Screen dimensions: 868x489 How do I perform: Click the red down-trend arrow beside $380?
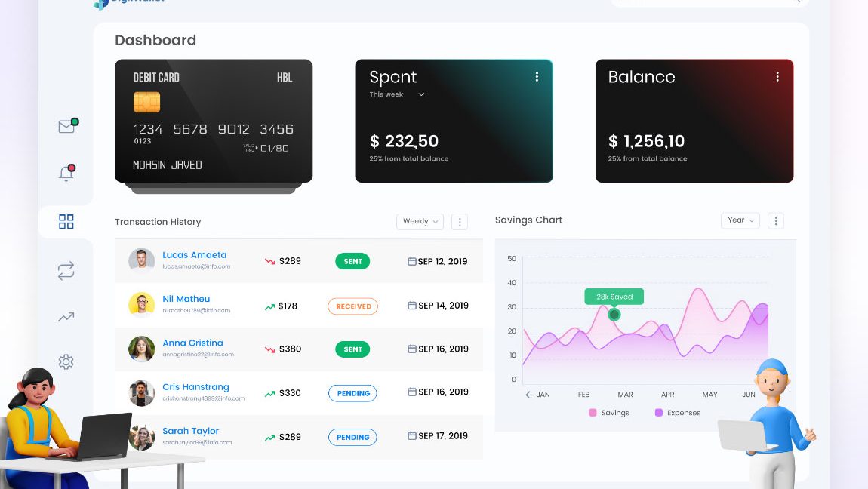pos(269,349)
